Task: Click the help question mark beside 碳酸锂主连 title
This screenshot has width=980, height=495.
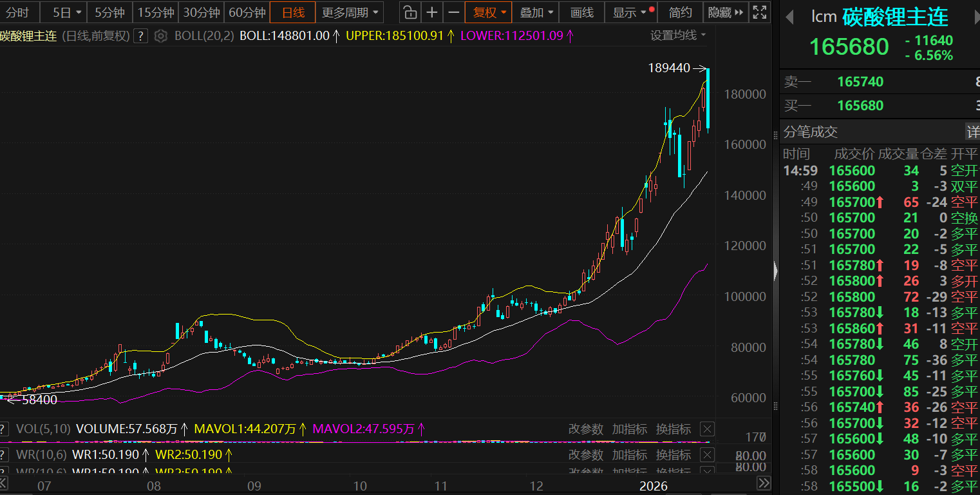Action: pos(140,36)
